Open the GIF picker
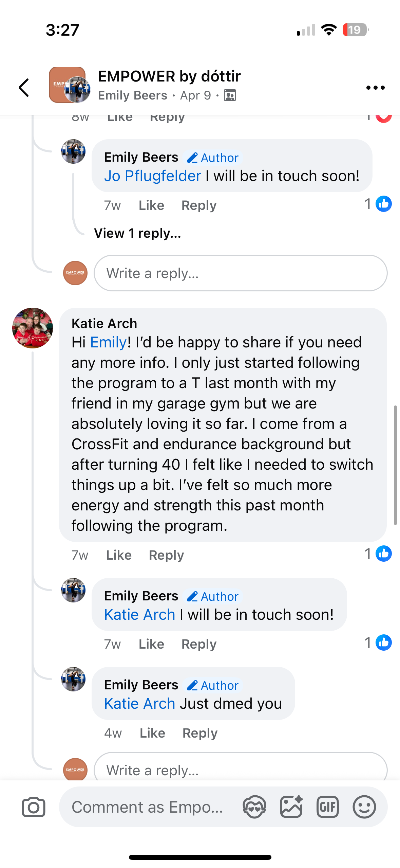The image size is (400, 868). click(327, 807)
